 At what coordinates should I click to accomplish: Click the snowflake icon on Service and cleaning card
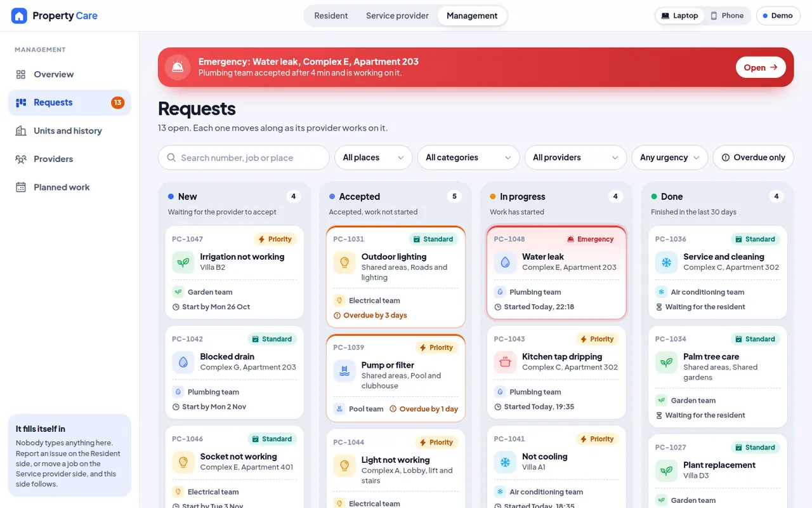click(x=666, y=262)
